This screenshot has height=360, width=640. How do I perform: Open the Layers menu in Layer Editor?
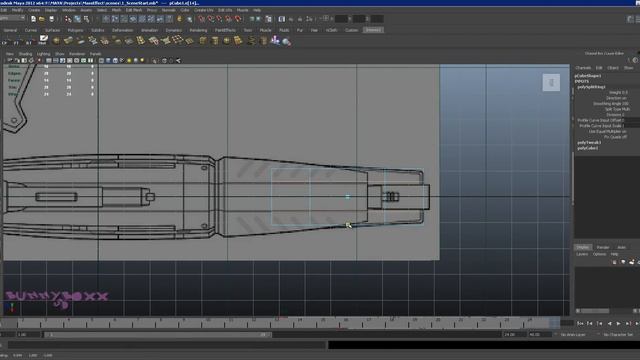[x=582, y=254]
